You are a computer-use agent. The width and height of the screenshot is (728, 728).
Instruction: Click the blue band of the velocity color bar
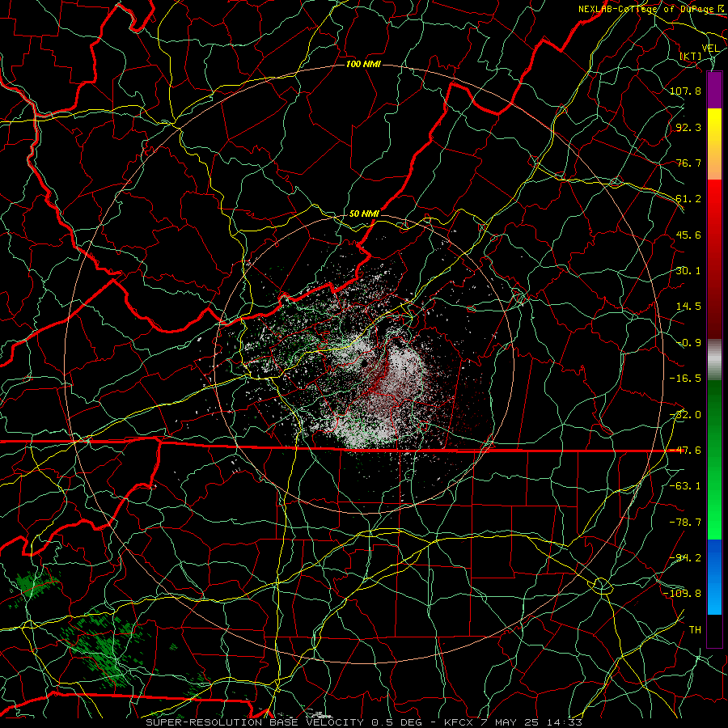click(x=714, y=577)
